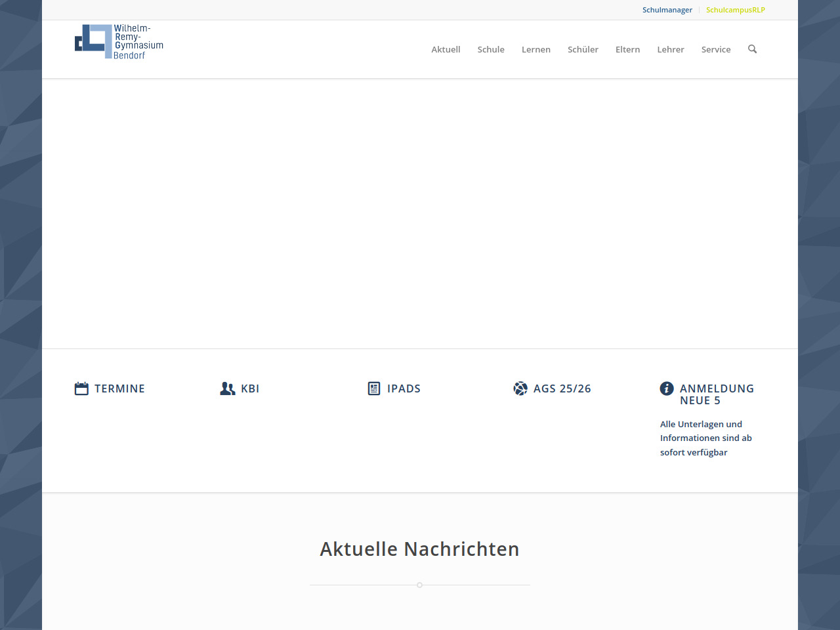Select Lehrer in the navigation bar
The image size is (840, 630).
(670, 50)
